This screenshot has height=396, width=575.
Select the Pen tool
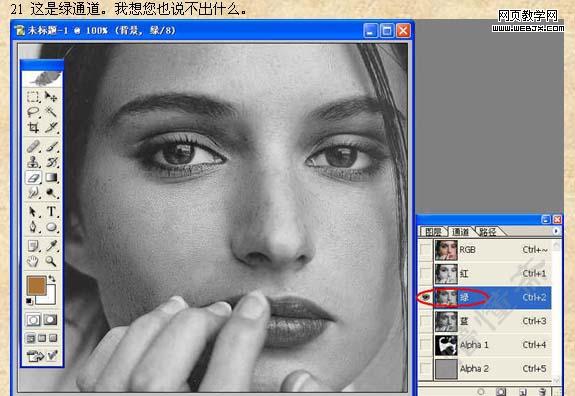[33, 227]
